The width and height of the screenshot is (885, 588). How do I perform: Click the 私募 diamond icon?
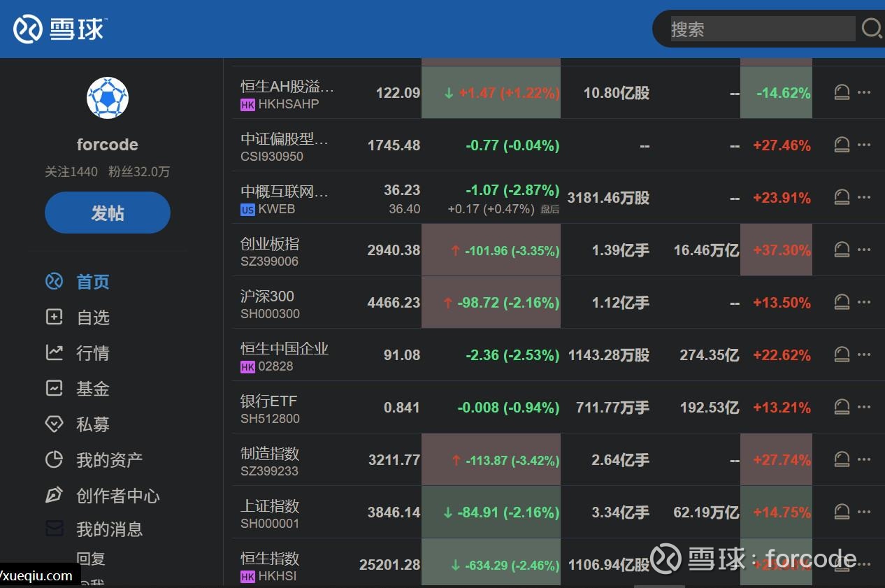pyautogui.click(x=55, y=424)
